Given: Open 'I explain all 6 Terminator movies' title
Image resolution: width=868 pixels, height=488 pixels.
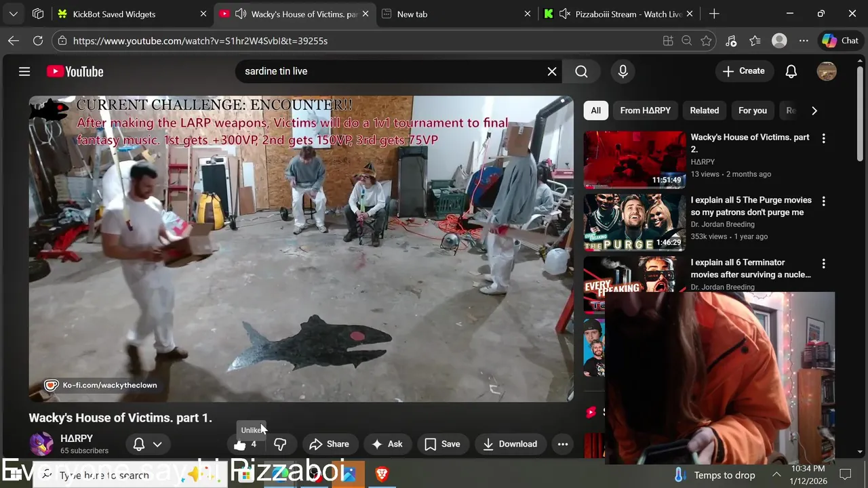Looking at the screenshot, I should 751,268.
